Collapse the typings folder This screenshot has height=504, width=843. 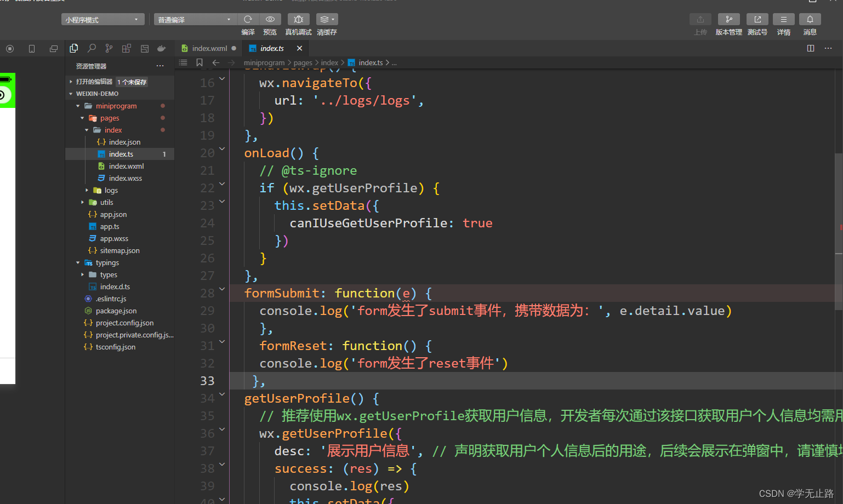point(78,262)
